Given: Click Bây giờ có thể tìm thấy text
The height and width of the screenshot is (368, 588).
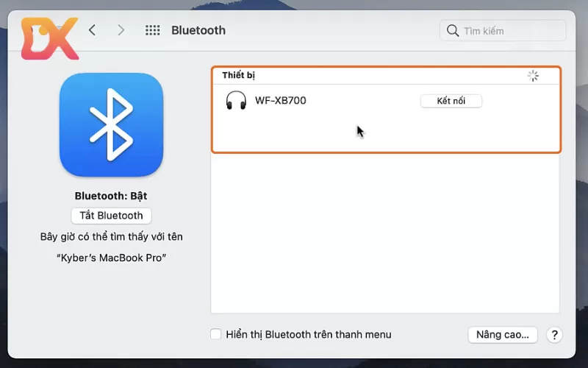Looking at the screenshot, I should click(112, 236).
